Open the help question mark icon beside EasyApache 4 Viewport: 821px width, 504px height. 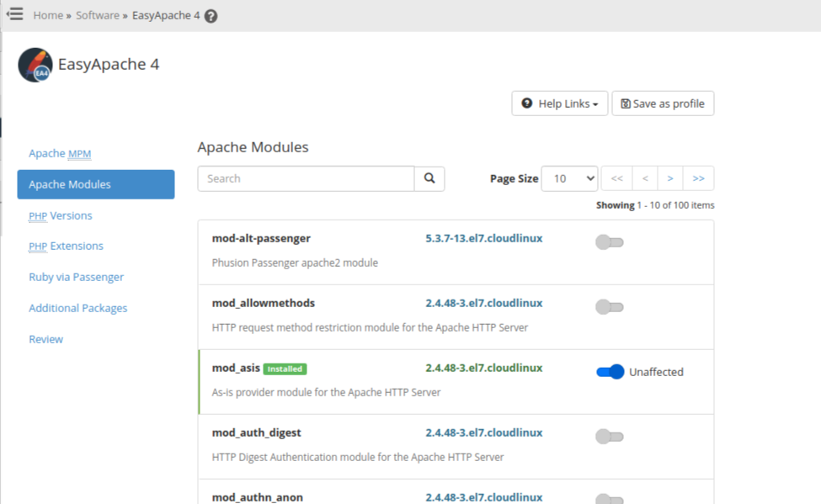[x=211, y=16]
